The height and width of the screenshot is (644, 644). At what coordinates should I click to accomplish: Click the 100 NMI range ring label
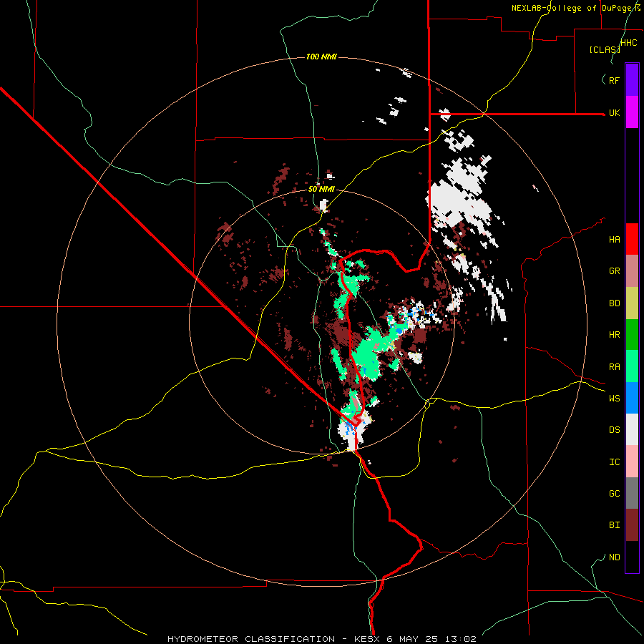321,57
